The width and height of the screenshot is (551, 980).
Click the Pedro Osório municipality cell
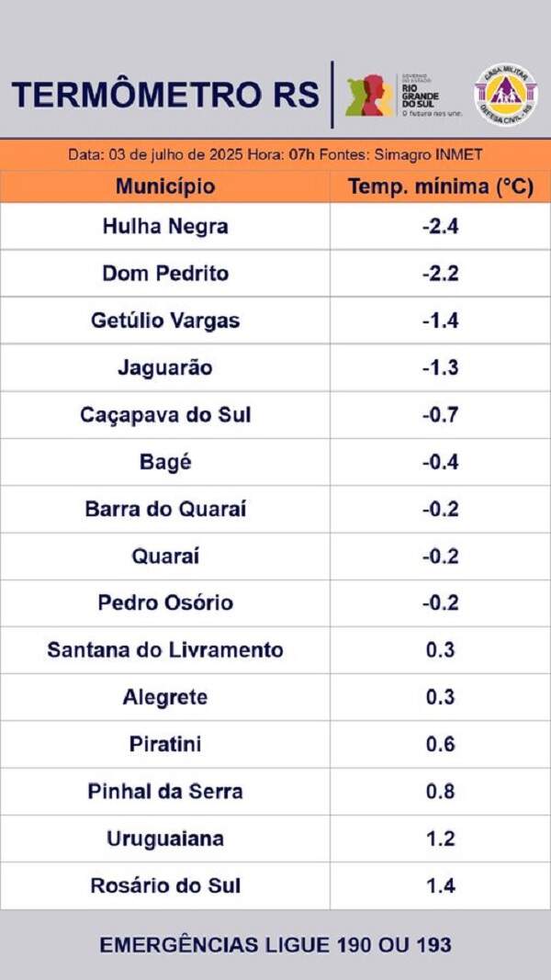165,603
